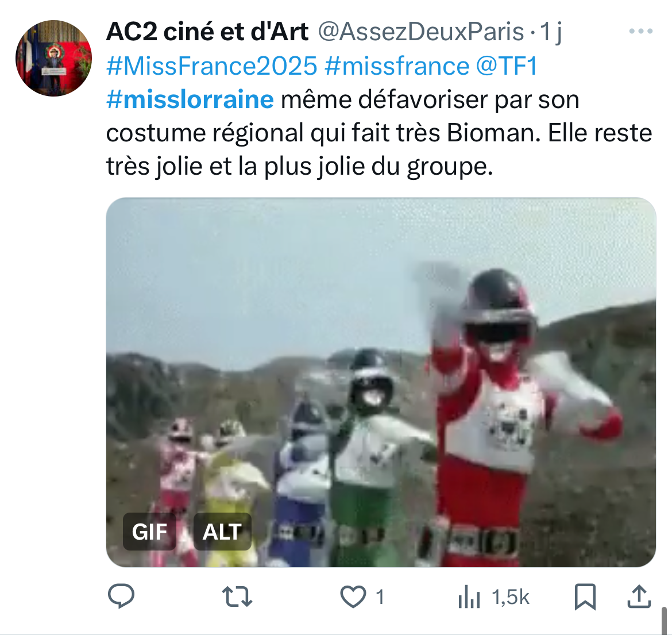The height and width of the screenshot is (635, 672).
Task: Open the reply comment icon
Action: 121,596
